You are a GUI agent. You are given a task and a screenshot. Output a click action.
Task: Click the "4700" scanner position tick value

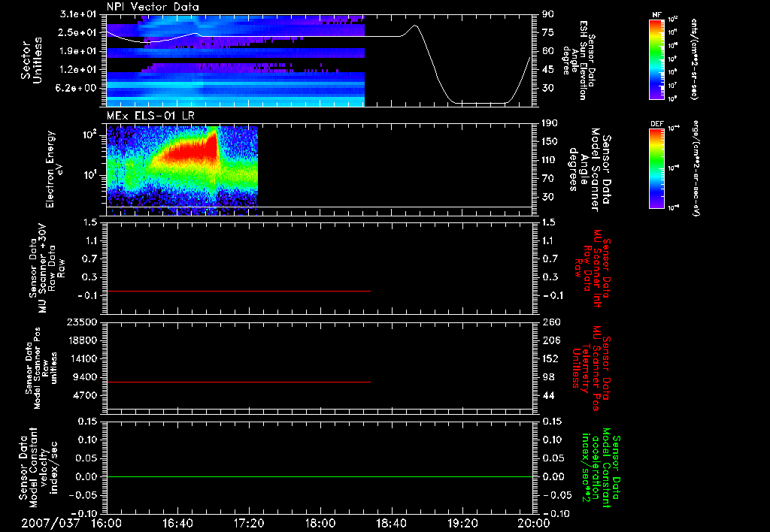click(x=86, y=395)
